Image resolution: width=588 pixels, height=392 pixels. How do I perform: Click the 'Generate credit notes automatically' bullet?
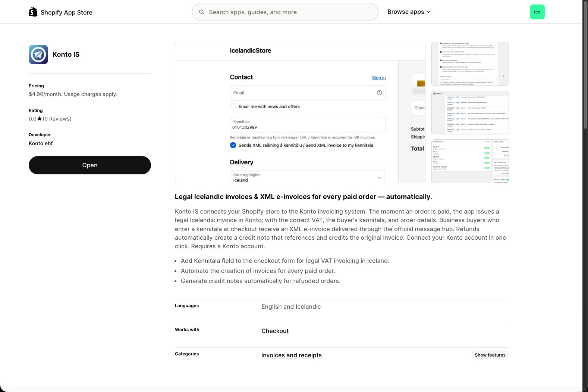tap(261, 281)
